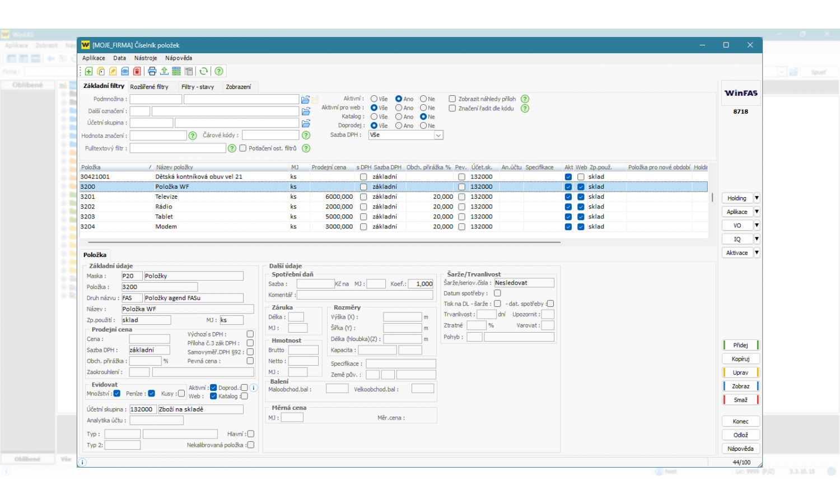Image resolution: width=840 pixels, height=504 pixels.
Task: Click the copy item toolbar icon
Action: click(101, 71)
